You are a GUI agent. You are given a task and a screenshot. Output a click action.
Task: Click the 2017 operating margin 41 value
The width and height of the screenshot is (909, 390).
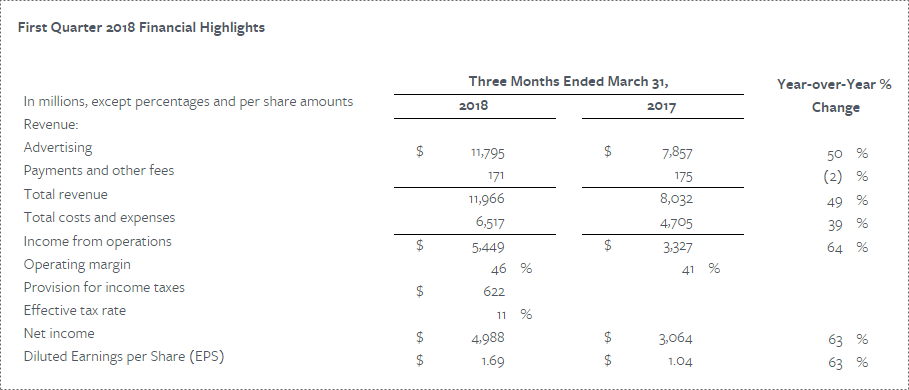pos(688,269)
